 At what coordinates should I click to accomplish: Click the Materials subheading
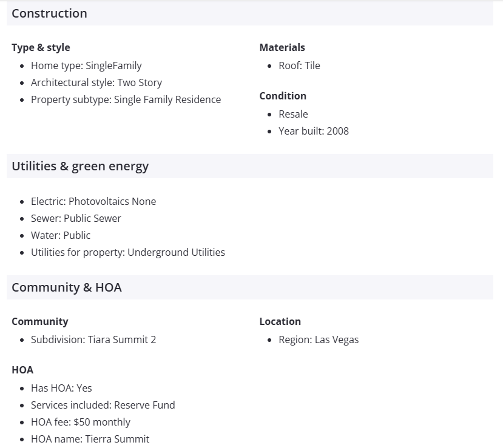[282, 47]
